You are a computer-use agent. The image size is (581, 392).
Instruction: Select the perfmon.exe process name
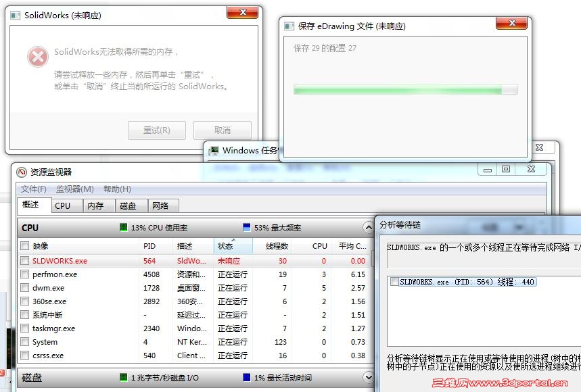tap(55, 274)
